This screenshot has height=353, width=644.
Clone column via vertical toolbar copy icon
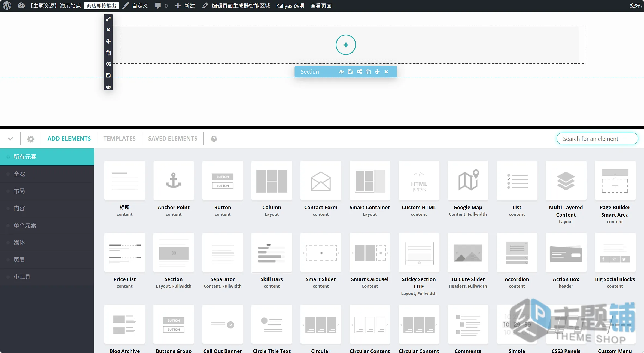point(108,53)
